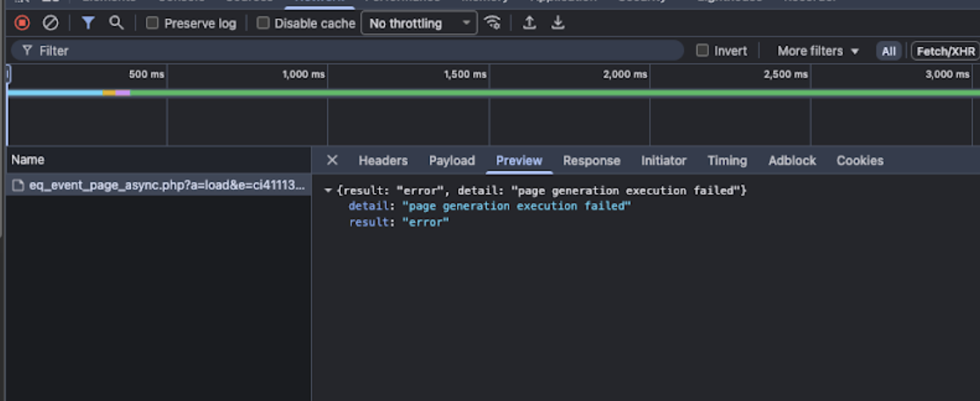The height and width of the screenshot is (401, 980).
Task: Clear the network log
Action: point(51,23)
